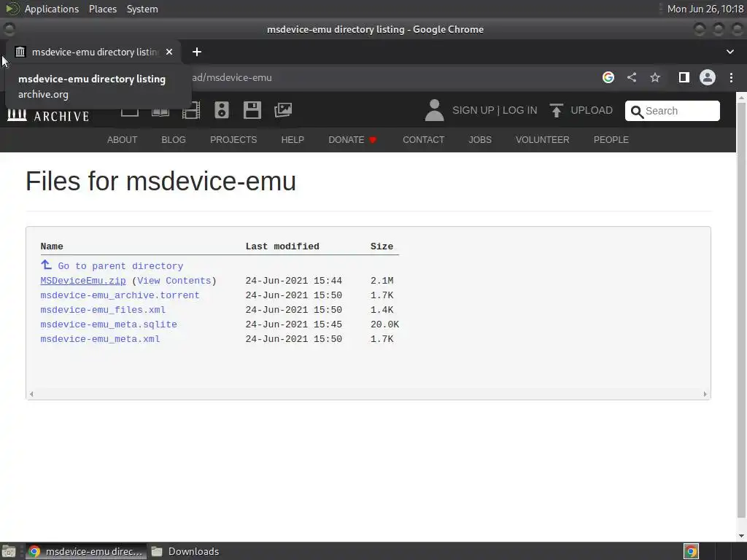Click Chrome icon in system tray
747x560 pixels.
point(692,551)
